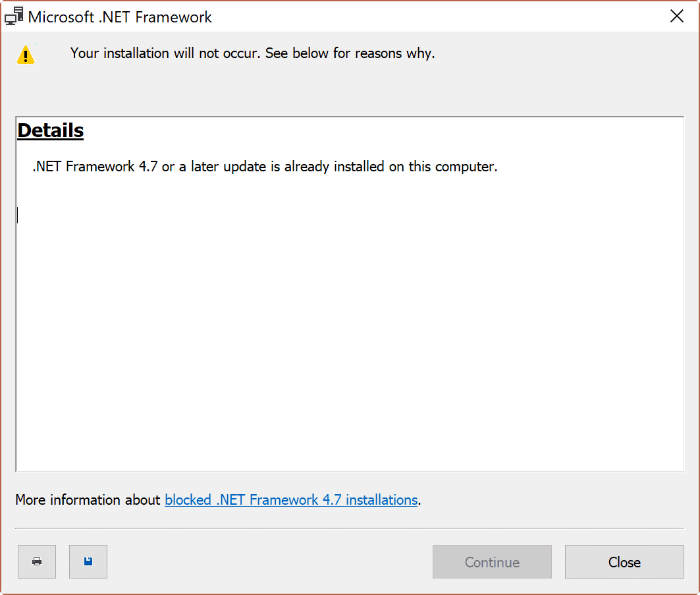Select the installation warning message text
Image resolution: width=700 pixels, height=595 pixels.
[x=253, y=53]
